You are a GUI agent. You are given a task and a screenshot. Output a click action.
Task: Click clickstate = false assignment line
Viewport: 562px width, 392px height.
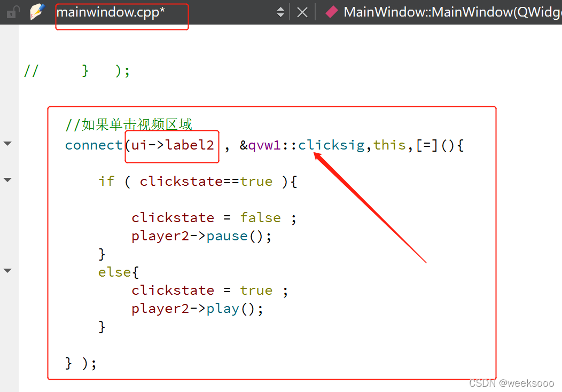click(214, 217)
